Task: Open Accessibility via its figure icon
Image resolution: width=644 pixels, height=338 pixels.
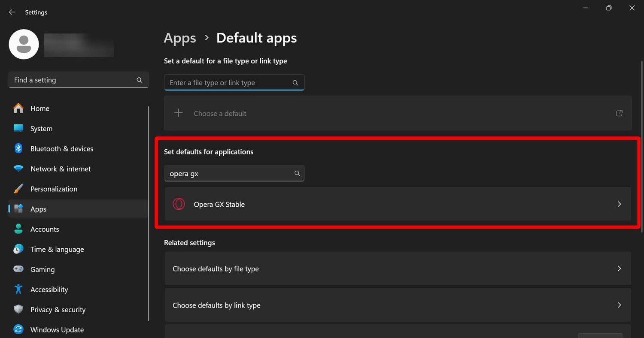Action: (18, 290)
